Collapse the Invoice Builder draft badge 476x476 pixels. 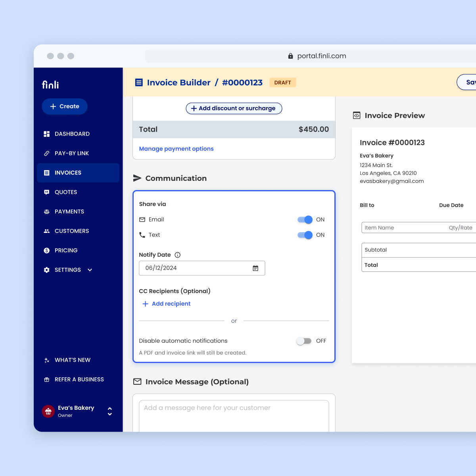point(282,83)
